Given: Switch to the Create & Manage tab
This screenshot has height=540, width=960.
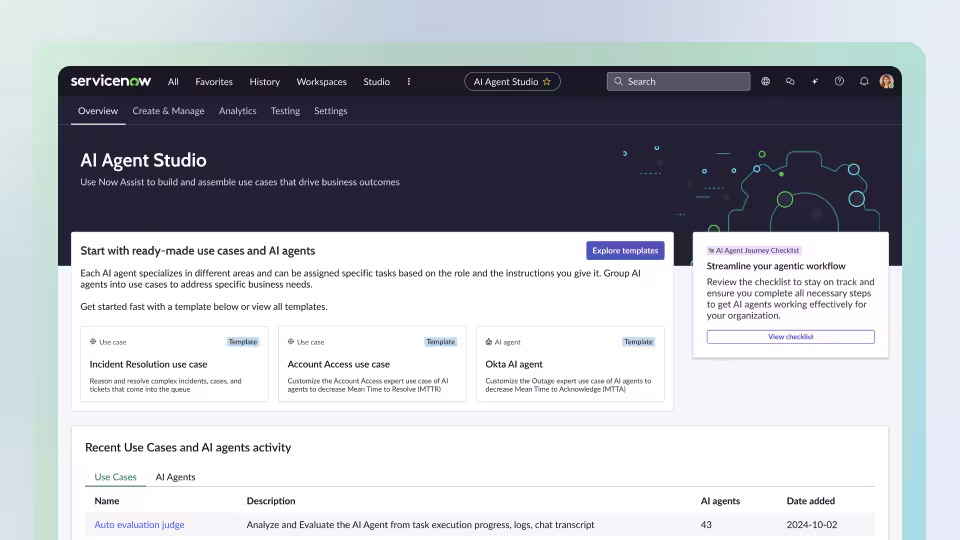Looking at the screenshot, I should click(x=168, y=111).
